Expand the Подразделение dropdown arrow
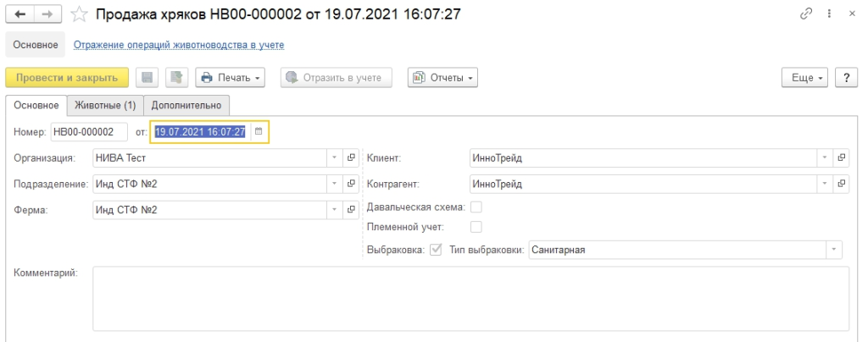This screenshot has height=342, width=868. tap(334, 184)
